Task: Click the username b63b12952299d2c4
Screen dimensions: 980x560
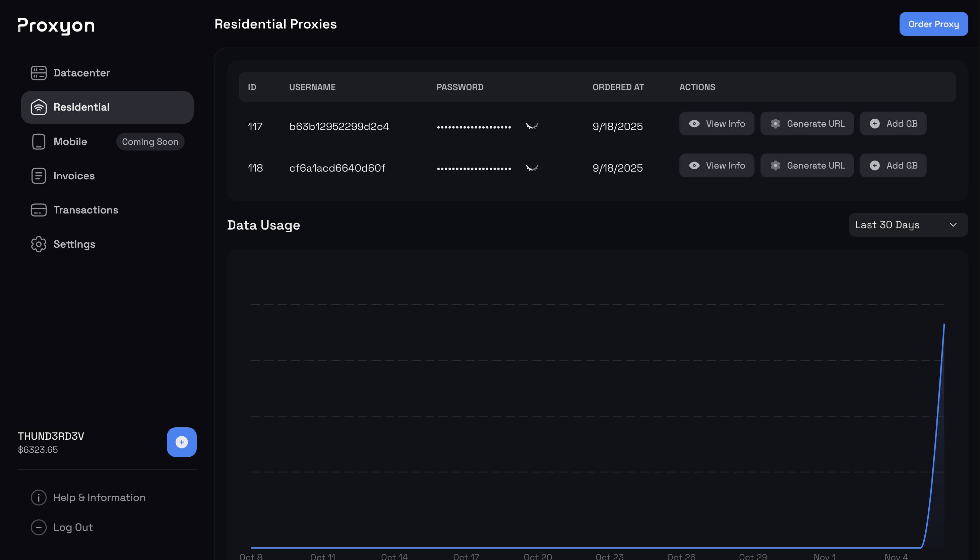Action: tap(339, 126)
